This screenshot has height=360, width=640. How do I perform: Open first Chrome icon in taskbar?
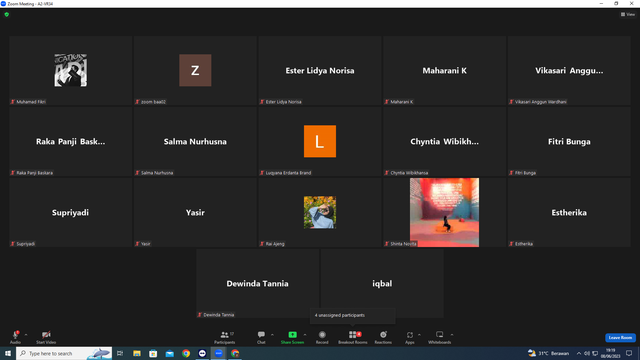click(186, 353)
